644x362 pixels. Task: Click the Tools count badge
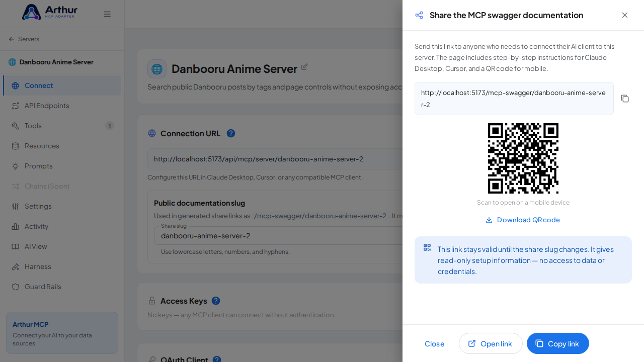110,126
